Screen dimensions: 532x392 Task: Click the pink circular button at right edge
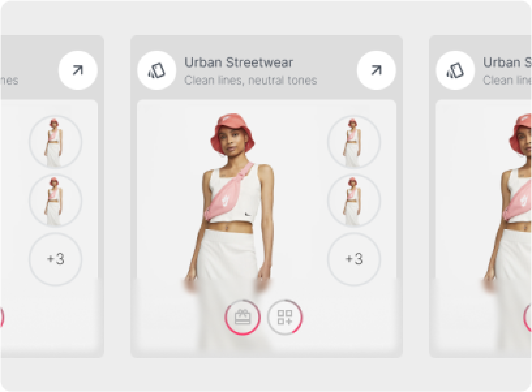click(x=528, y=317)
